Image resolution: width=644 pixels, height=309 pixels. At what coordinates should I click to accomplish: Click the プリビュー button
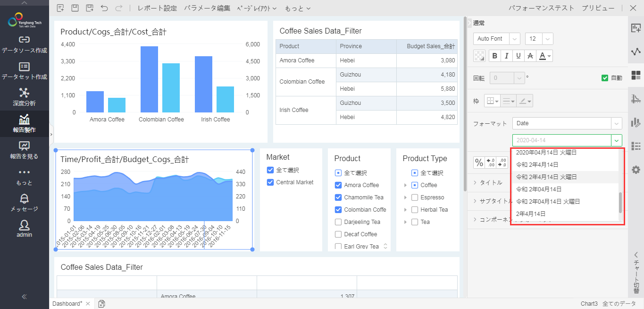tap(598, 8)
